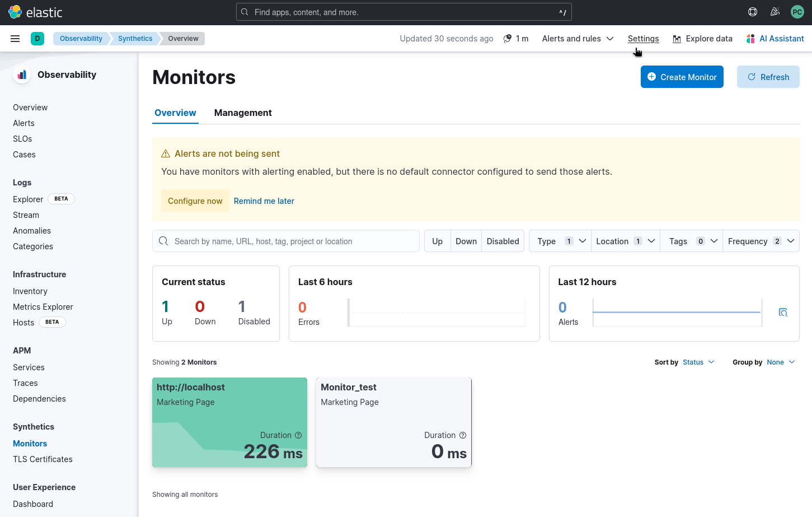Click the Elastic logo home icon
Screen dimensions: 812x517
click(x=15, y=12)
